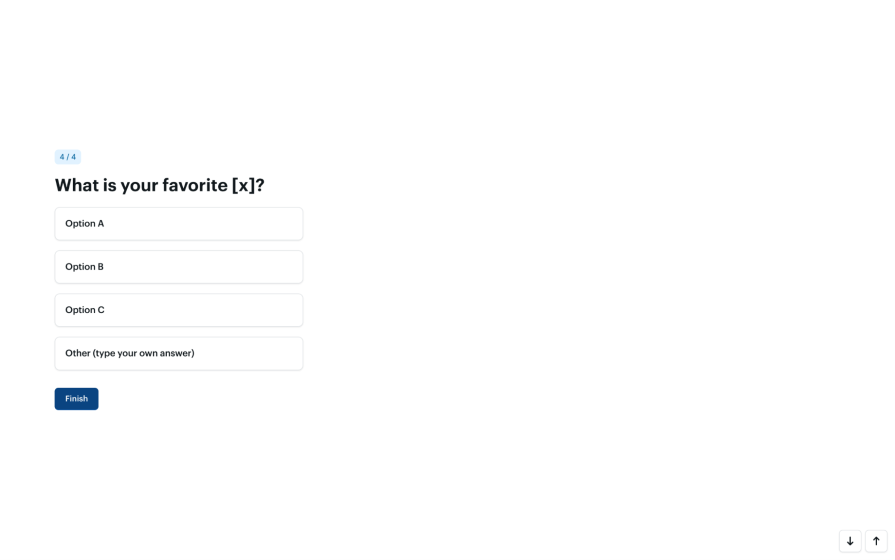Select Option C
The image size is (895, 560).
click(179, 310)
